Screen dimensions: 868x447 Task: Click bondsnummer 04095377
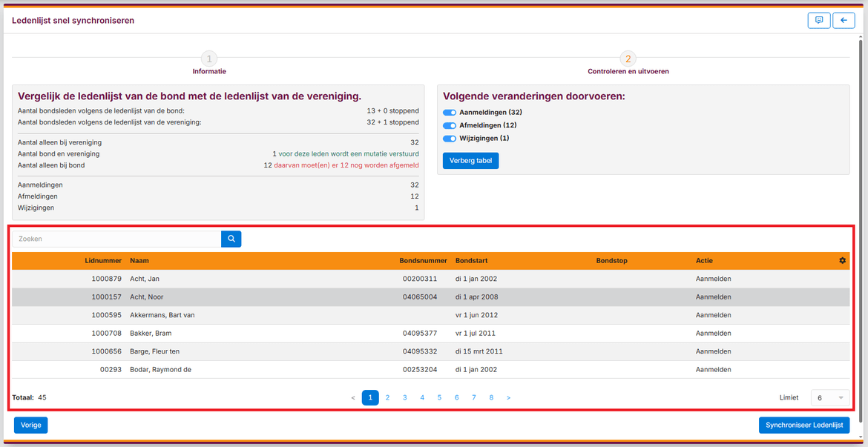420,333
